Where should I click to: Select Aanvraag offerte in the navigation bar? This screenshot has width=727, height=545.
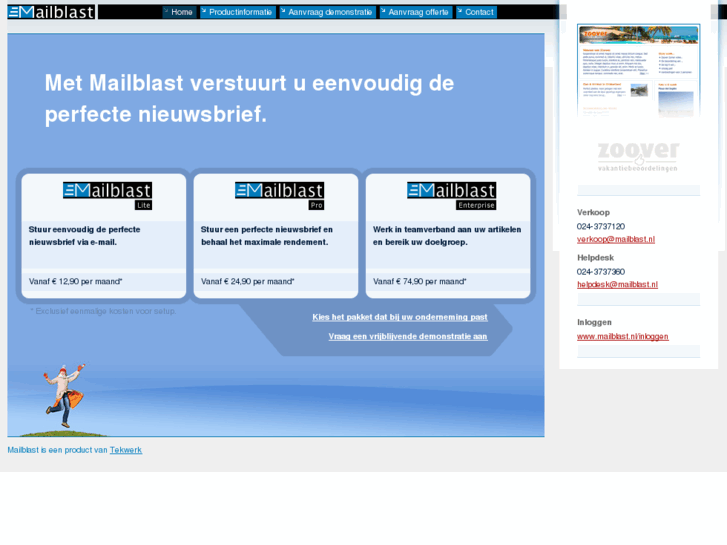click(x=415, y=12)
